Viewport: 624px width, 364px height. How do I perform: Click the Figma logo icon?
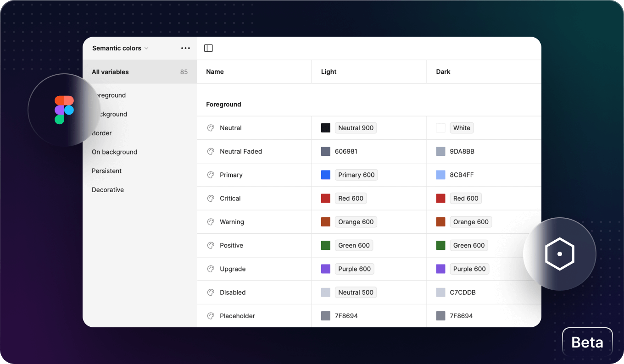pos(64,110)
